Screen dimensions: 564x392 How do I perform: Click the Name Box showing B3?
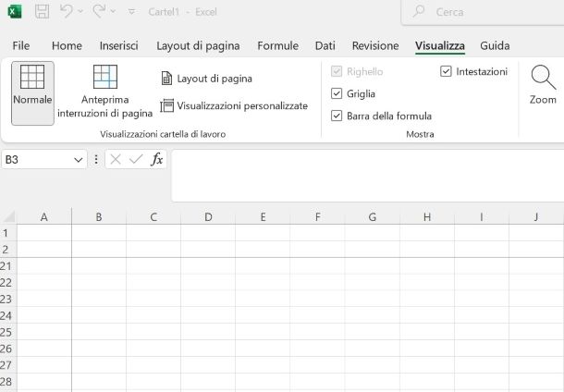36,159
